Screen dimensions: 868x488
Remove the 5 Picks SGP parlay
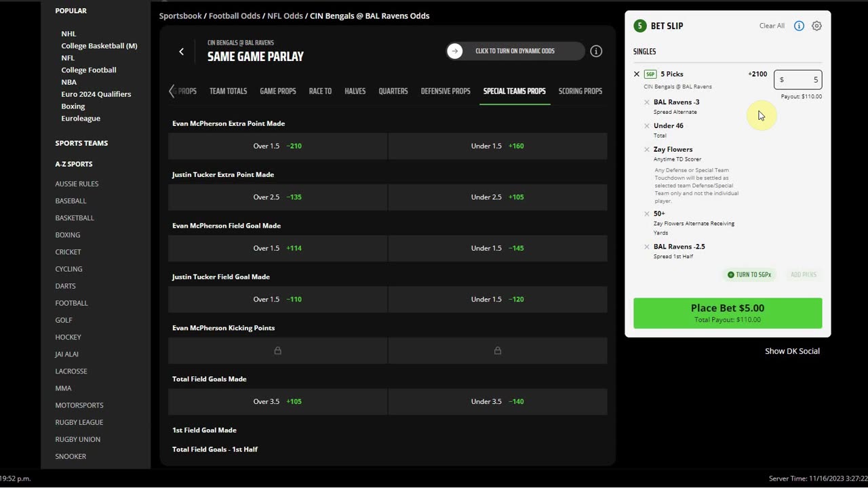point(637,74)
